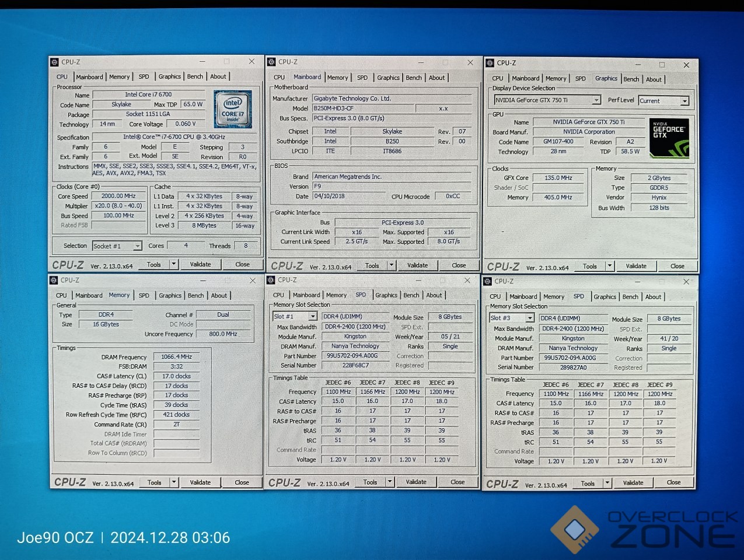Click the Core Speed 2000.00 MHz value
Screen dimensions: 744x560
click(x=118, y=196)
